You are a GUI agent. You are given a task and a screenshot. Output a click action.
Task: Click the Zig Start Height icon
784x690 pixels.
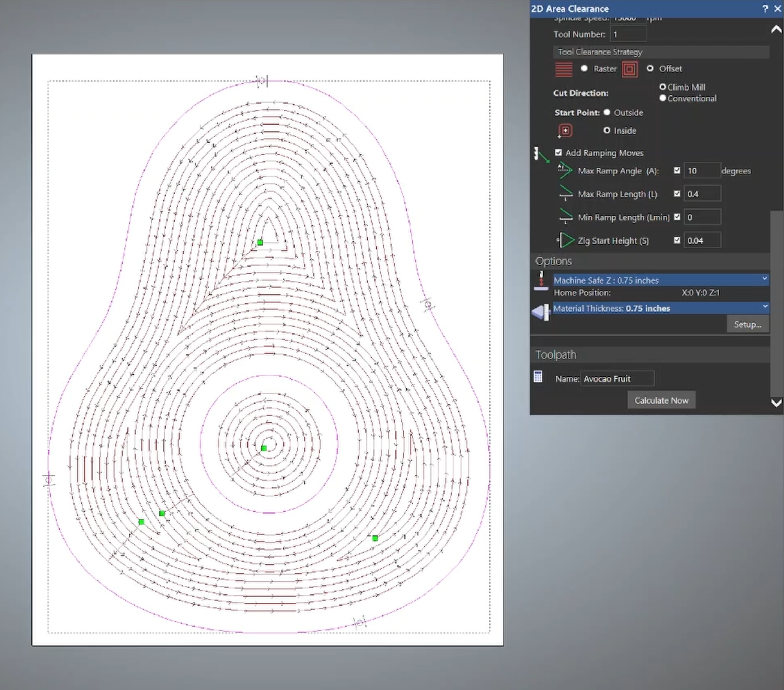click(x=565, y=241)
